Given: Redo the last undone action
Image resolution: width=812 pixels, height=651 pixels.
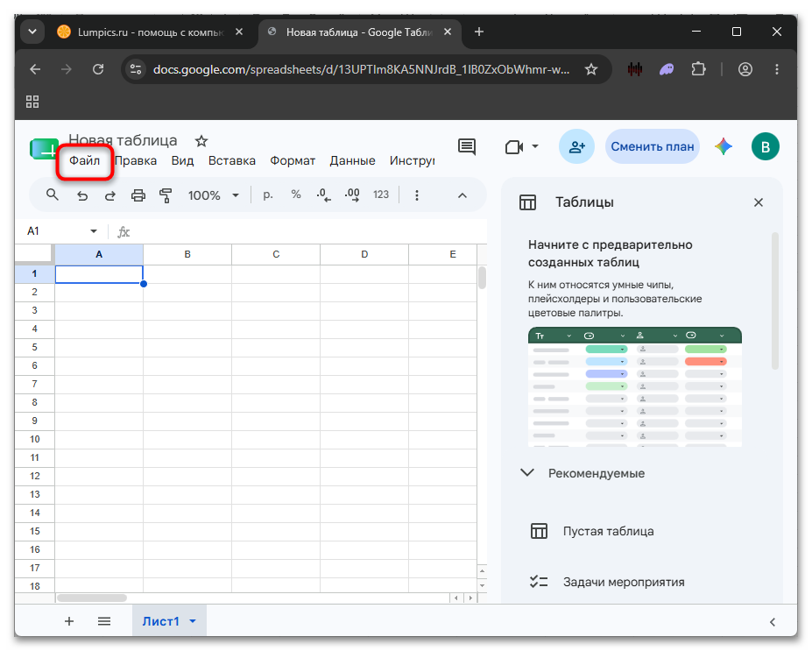Looking at the screenshot, I should pyautogui.click(x=109, y=195).
